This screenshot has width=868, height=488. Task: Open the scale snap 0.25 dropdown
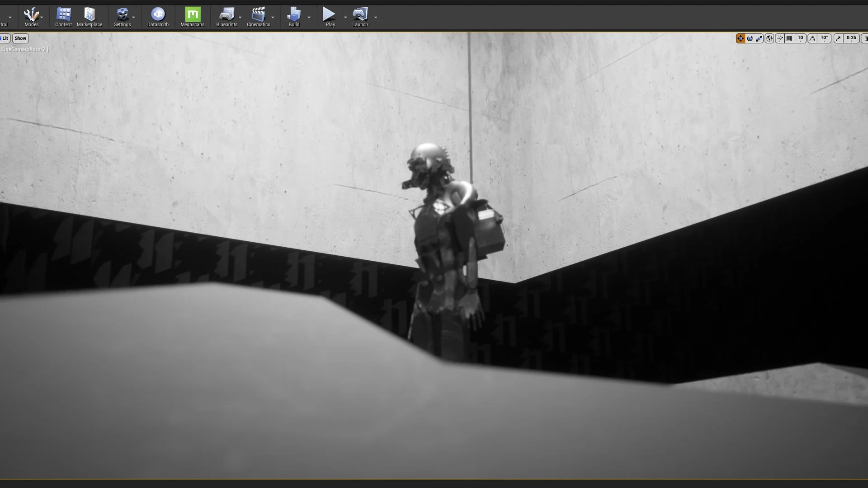click(851, 38)
